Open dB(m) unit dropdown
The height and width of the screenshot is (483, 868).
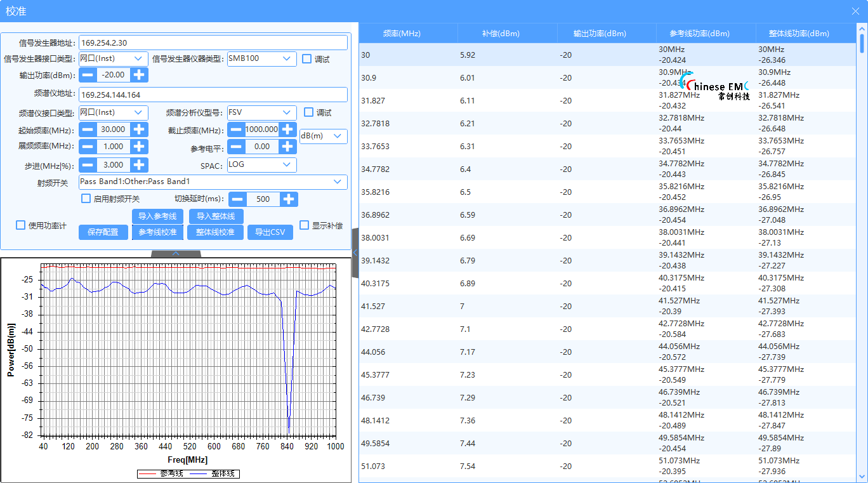pos(324,136)
